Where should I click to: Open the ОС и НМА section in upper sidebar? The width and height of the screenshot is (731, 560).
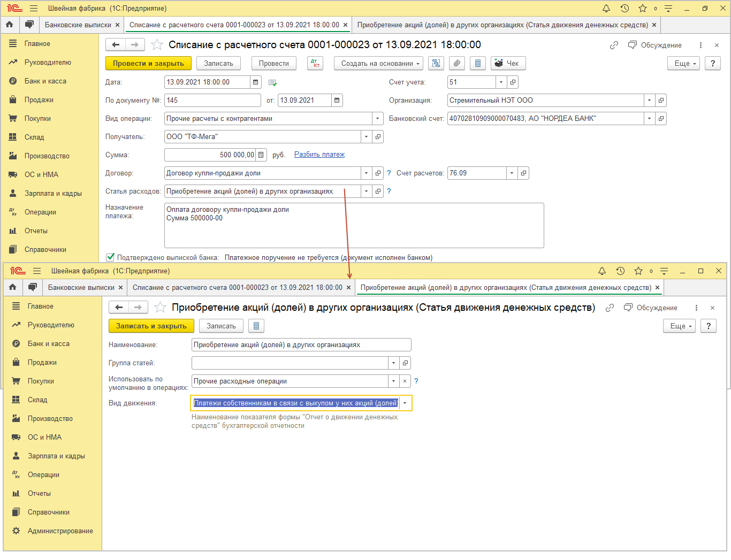tap(41, 175)
